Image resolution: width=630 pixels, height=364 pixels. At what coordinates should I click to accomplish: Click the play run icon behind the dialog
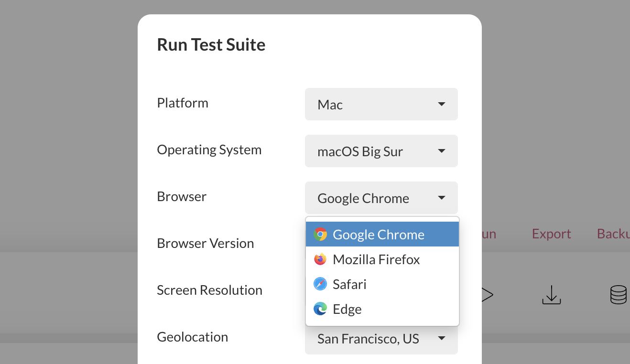tap(488, 295)
